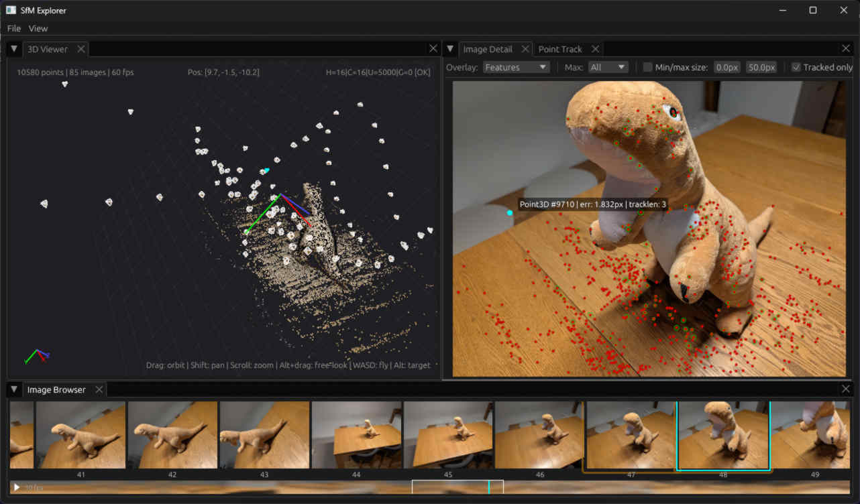860x504 pixels.
Task: Close the whole Image Browser panel group
Action: click(846, 389)
